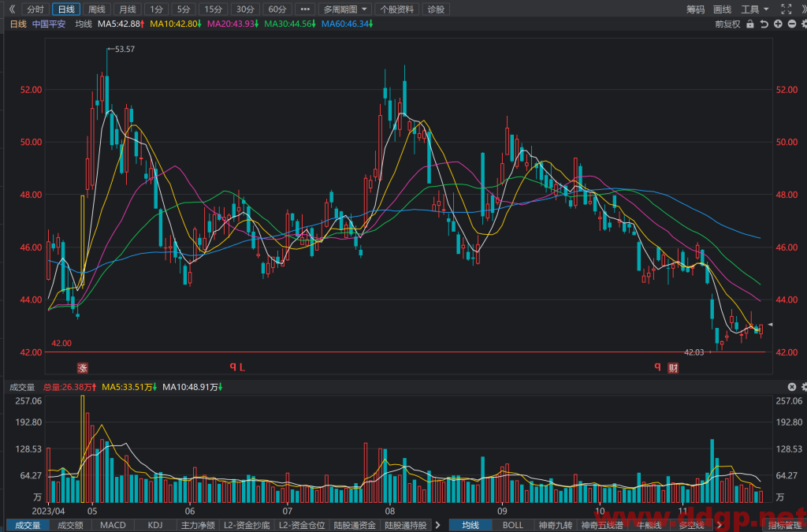Select L2-资金抄底 indicator tab

[247, 526]
